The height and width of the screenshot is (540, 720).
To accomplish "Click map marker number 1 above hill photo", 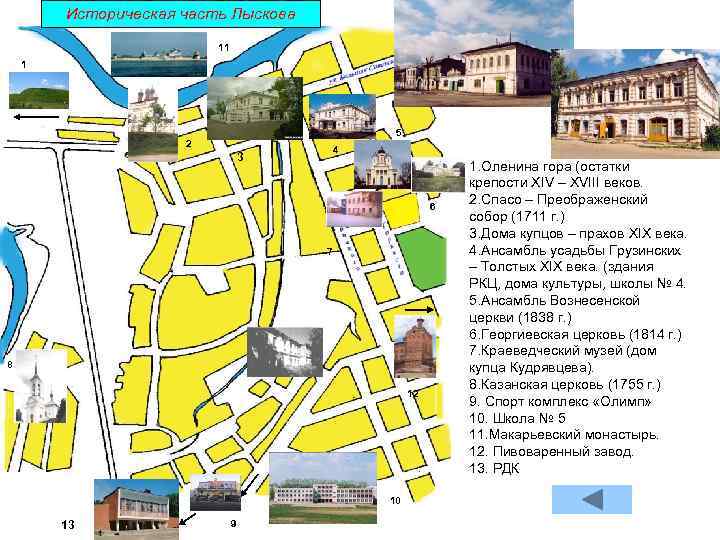I will point(24,64).
